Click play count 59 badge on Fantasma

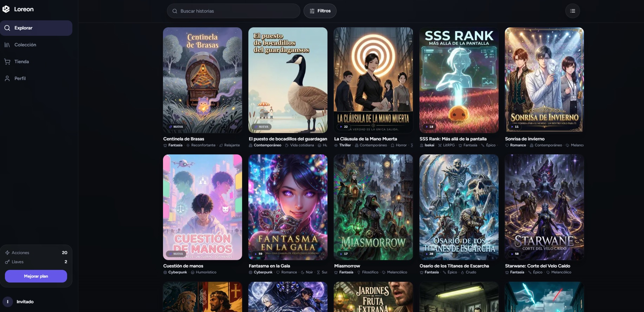click(259, 254)
